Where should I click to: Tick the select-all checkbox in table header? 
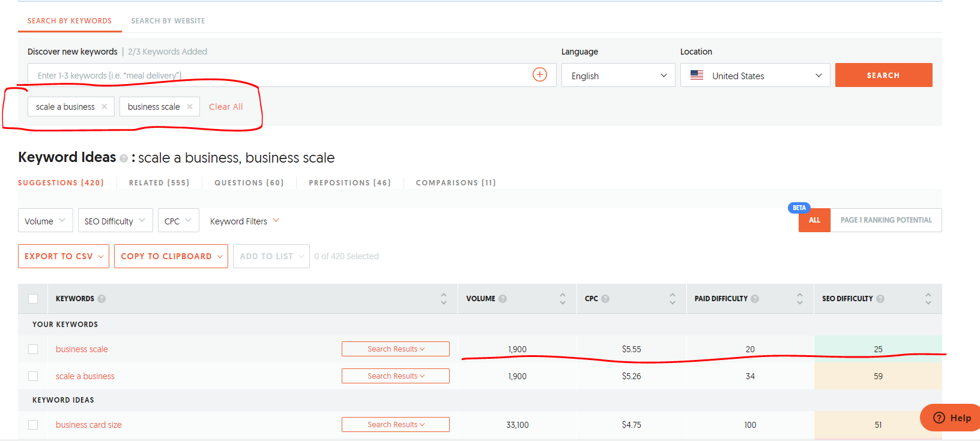pyautogui.click(x=33, y=299)
